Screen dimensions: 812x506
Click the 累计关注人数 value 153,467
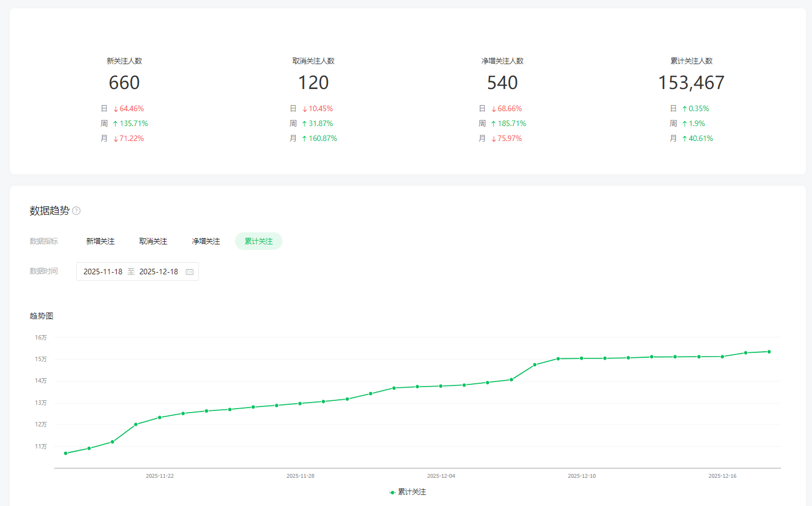691,83
